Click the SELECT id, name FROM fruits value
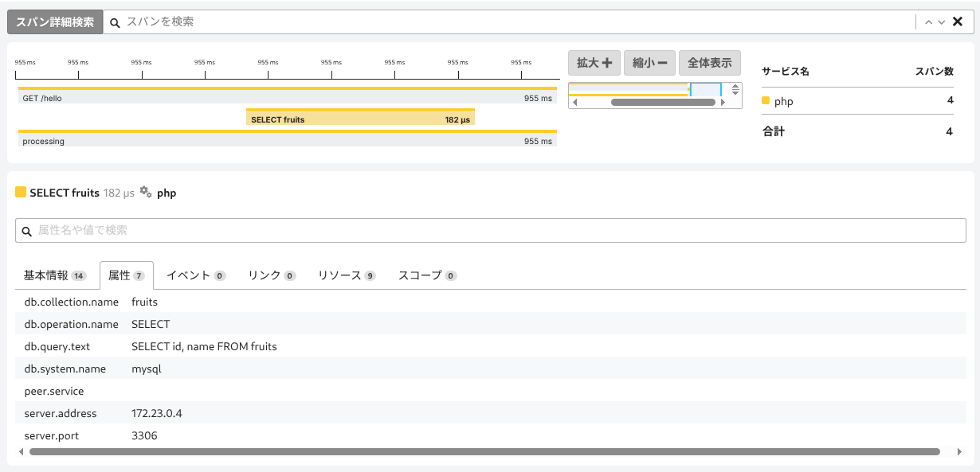Screen dimensions: 980x472 click(204, 347)
